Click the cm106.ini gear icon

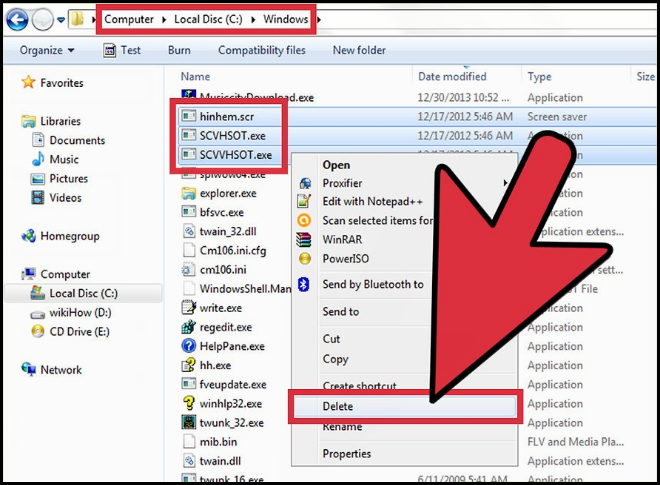click(188, 269)
